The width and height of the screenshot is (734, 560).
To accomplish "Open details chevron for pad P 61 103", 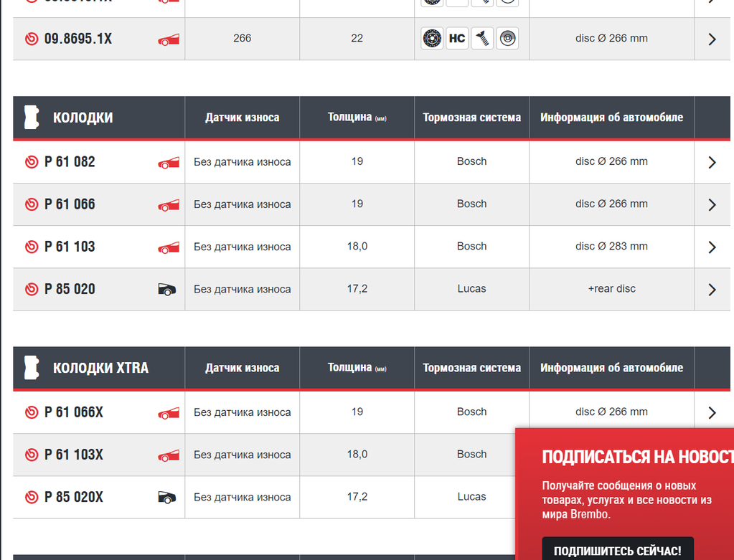I will (712, 247).
